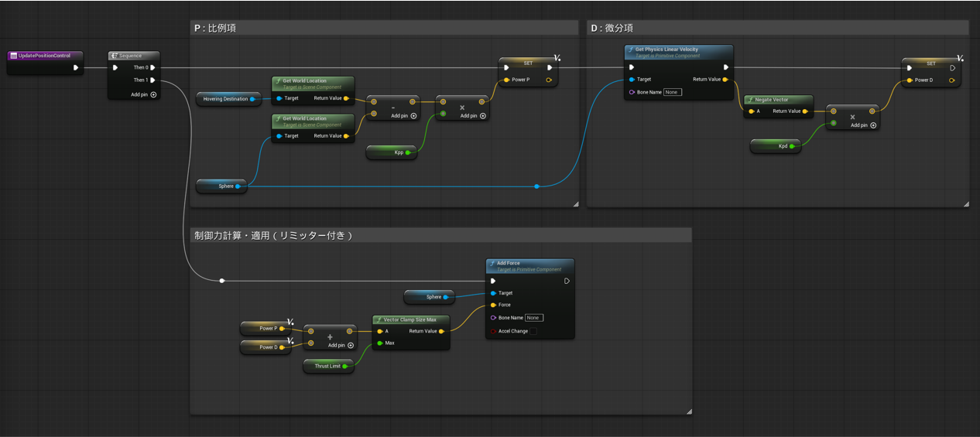Click the Negate Vector node header

point(778,100)
